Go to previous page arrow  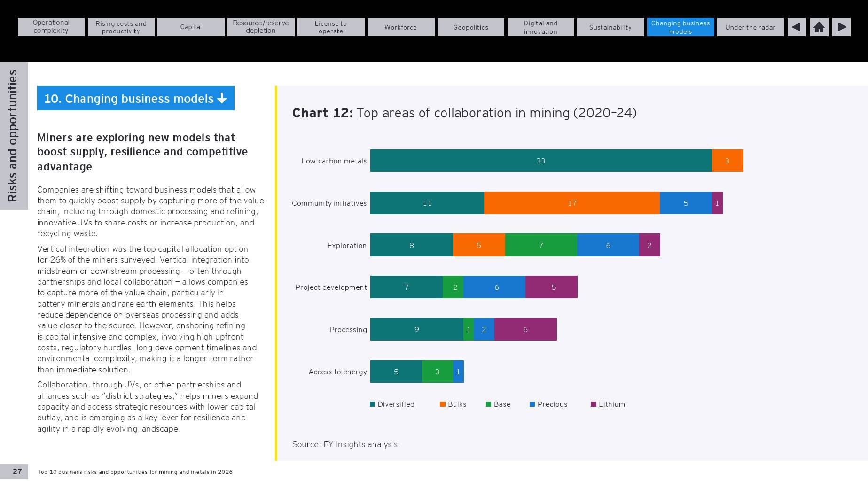[x=797, y=27]
